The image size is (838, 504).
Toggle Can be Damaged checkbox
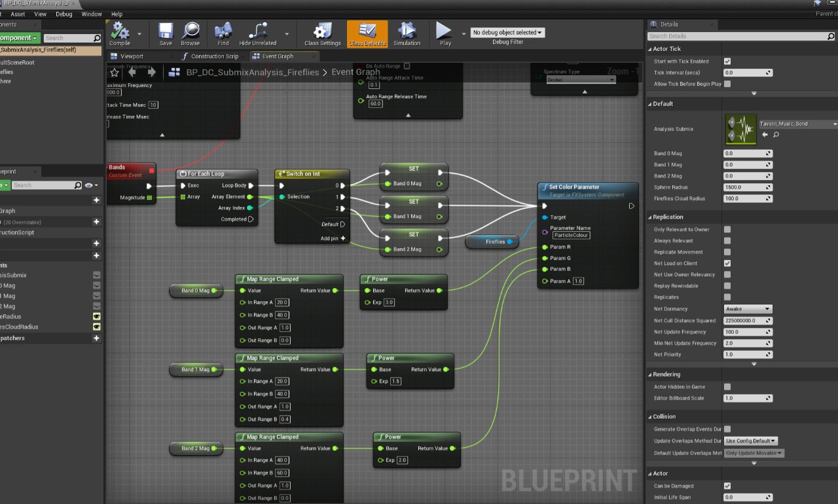(x=727, y=486)
